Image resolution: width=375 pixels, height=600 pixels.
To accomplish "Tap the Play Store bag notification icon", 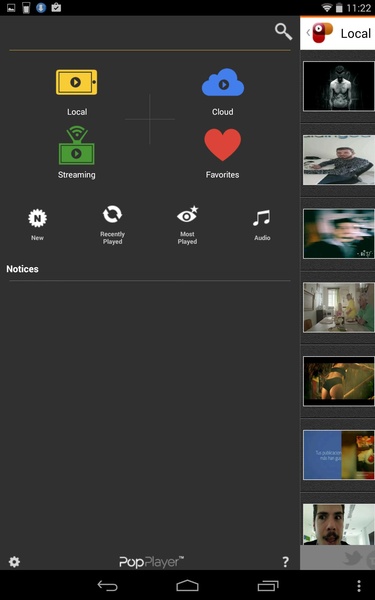I will coord(56,7).
